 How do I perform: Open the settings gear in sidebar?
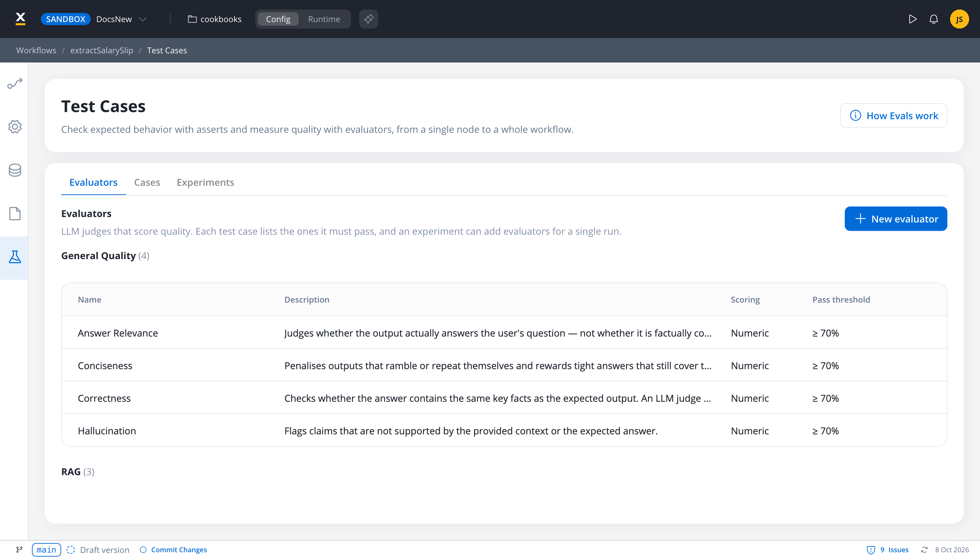tap(15, 127)
